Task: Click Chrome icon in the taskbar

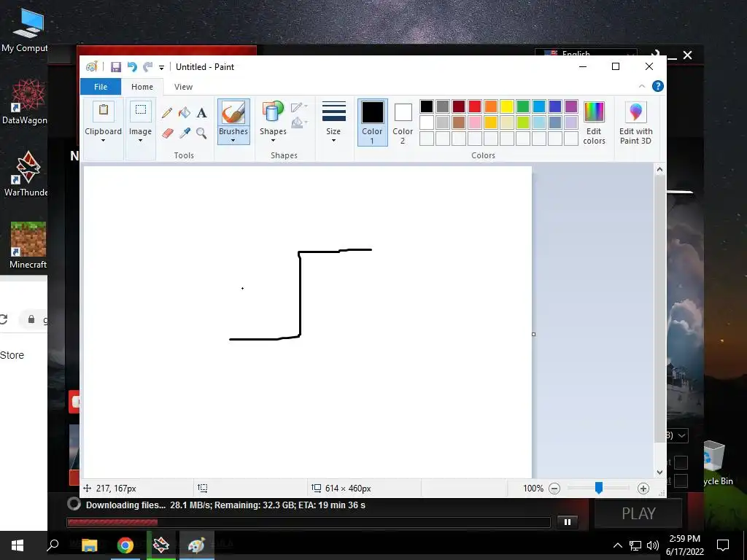Action: pyautogui.click(x=125, y=545)
